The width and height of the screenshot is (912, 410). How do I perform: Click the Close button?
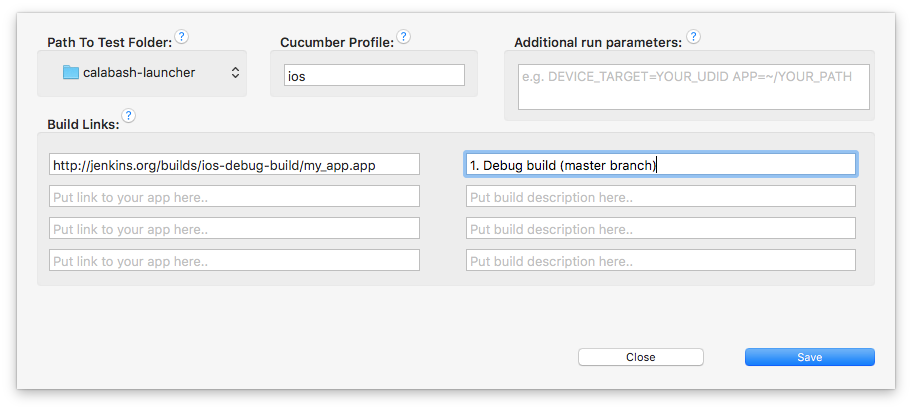pyautogui.click(x=641, y=357)
